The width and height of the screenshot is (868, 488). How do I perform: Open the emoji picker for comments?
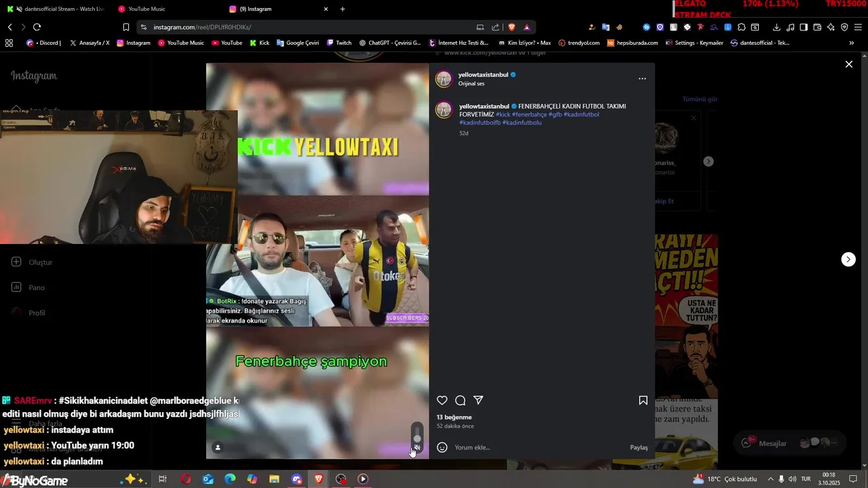click(442, 447)
